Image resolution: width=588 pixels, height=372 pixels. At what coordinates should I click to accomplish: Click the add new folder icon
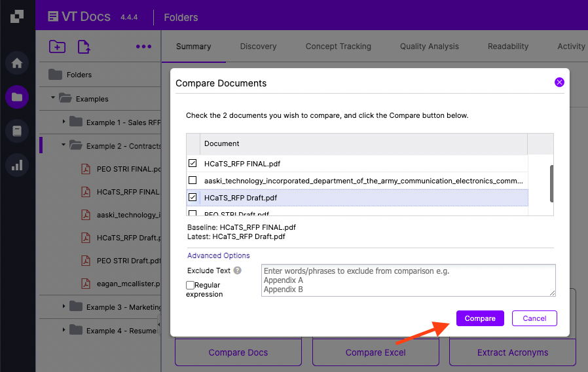(x=58, y=46)
